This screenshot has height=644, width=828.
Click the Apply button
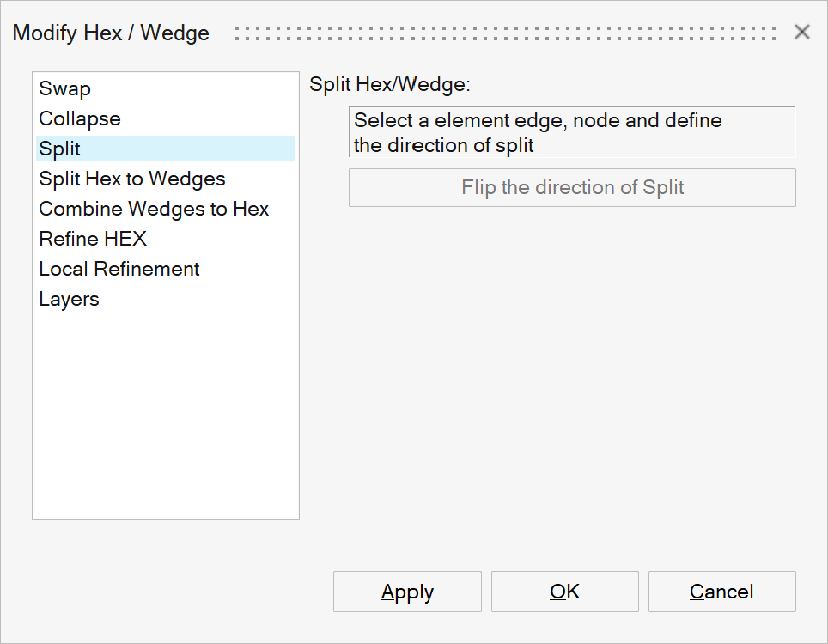(x=407, y=592)
